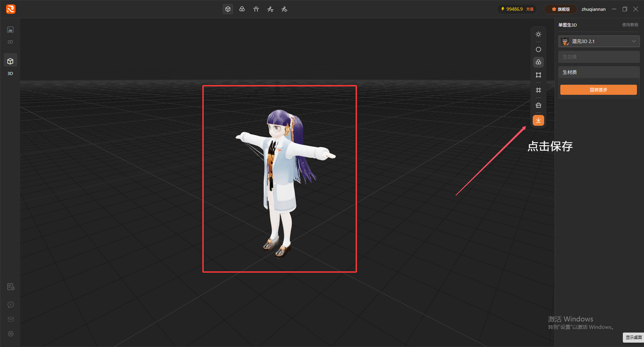Select the three-circles material tab in top toolbar
The height and width of the screenshot is (347, 644).
point(242,9)
